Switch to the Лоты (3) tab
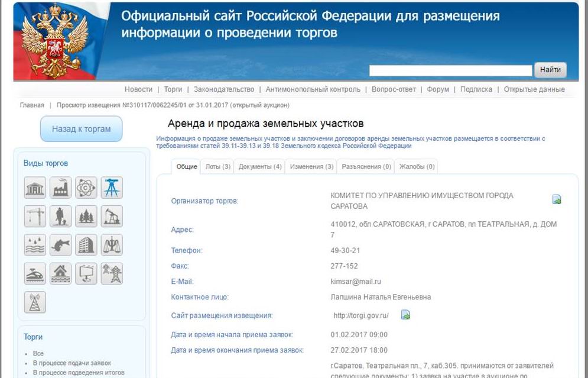The height and width of the screenshot is (378, 588). coord(218,167)
